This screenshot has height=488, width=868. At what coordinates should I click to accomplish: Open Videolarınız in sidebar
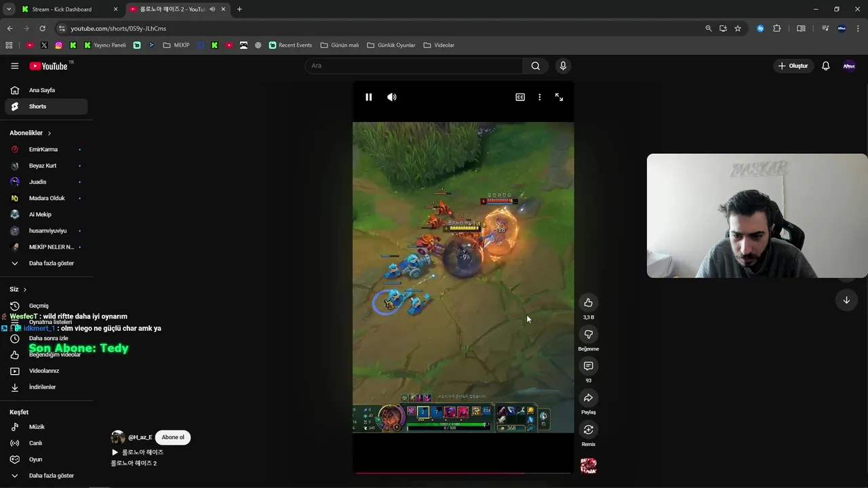46,371
